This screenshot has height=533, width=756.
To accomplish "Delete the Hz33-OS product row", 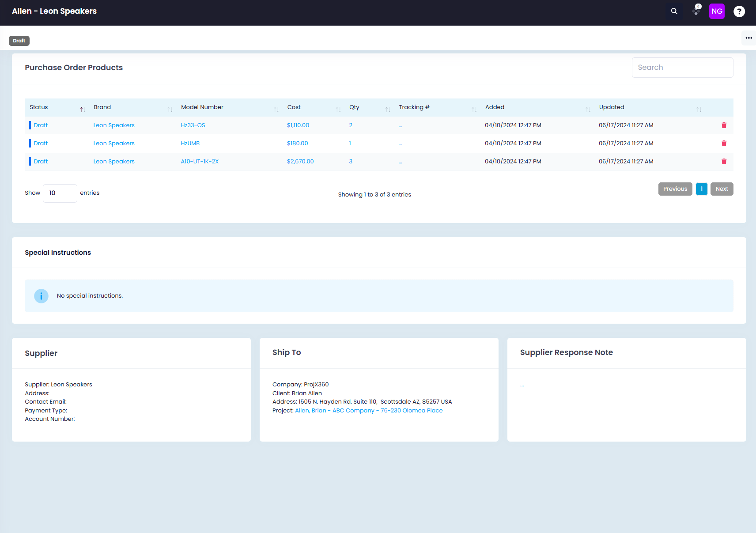I will pos(724,125).
